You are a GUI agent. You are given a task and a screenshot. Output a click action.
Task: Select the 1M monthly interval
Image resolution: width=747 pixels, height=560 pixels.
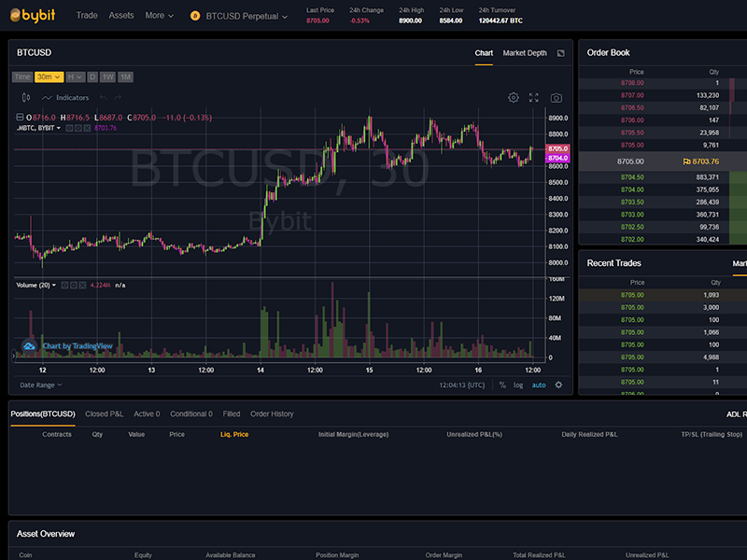point(125,77)
